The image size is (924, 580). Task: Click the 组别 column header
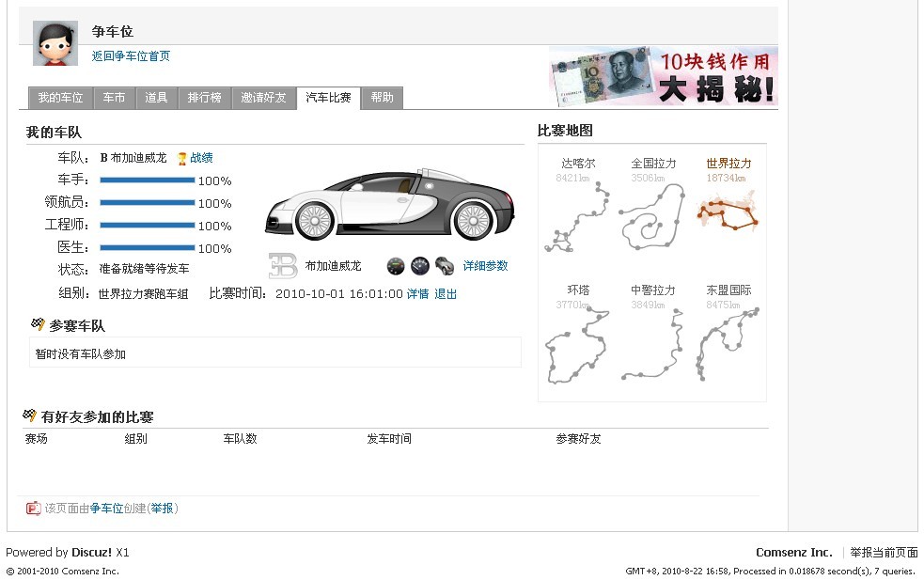click(135, 439)
